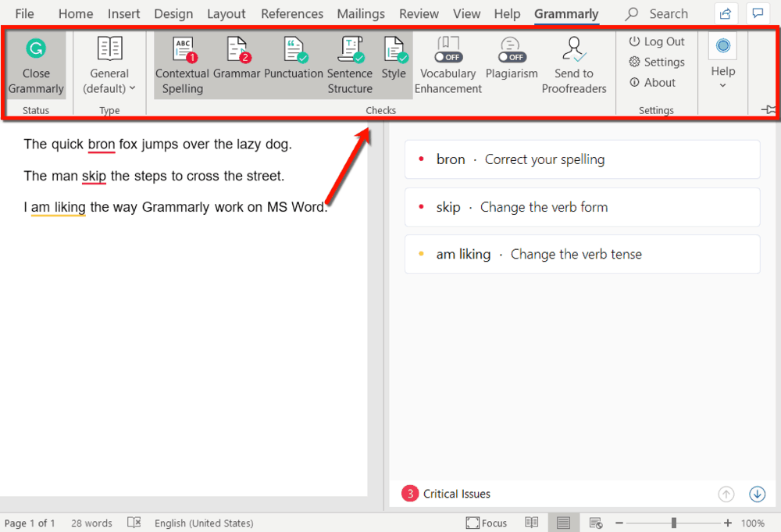781x532 pixels.
Task: Click the Share icon
Action: 726,13
